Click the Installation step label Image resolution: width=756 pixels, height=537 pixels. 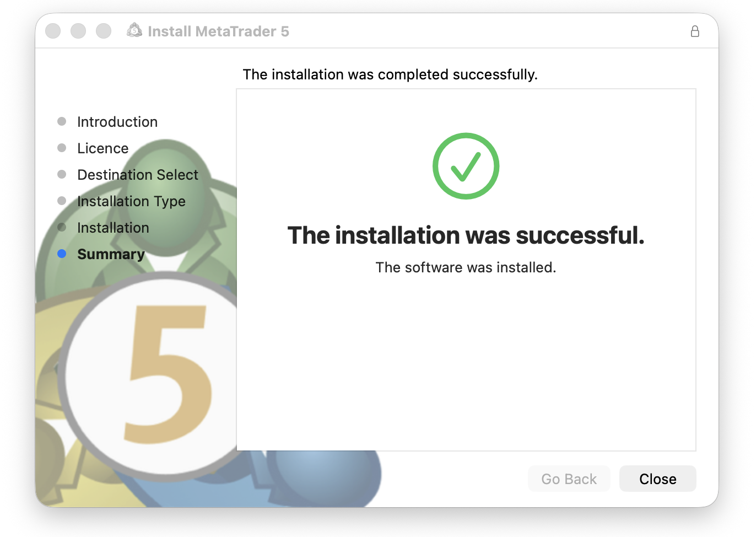(x=113, y=228)
